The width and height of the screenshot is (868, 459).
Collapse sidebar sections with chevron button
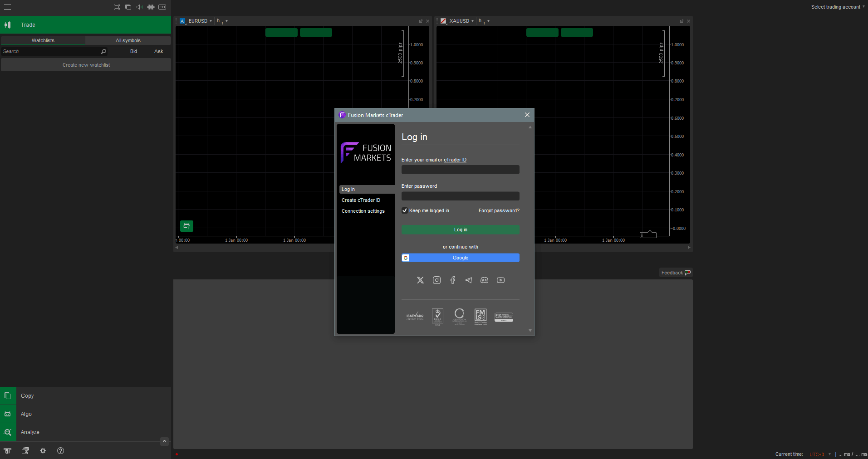point(165,441)
